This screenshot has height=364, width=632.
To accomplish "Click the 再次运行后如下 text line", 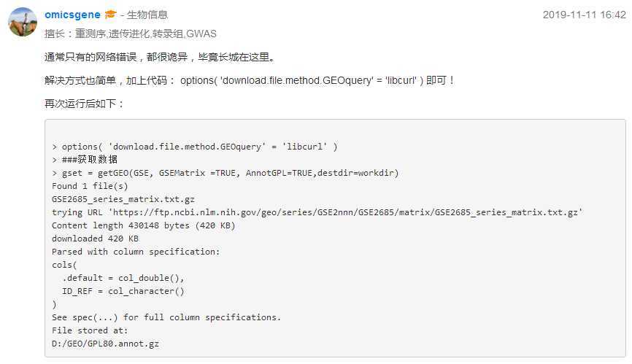I will click(84, 104).
